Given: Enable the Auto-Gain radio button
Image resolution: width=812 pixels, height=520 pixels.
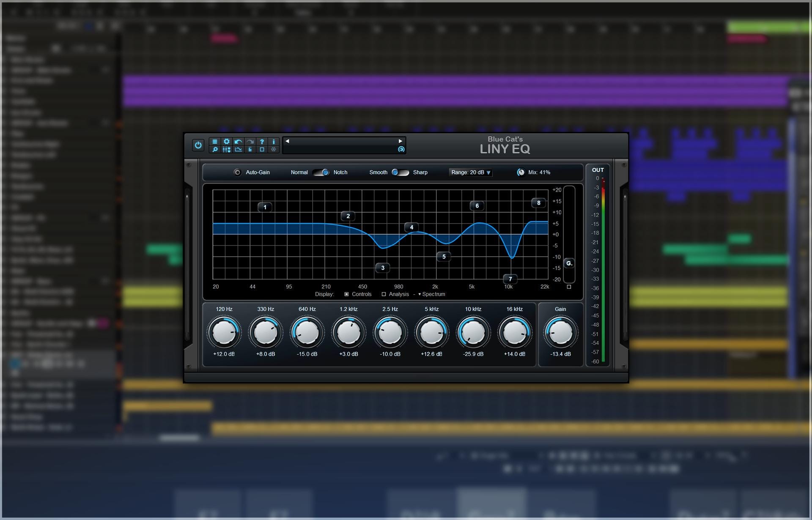Looking at the screenshot, I should (237, 172).
